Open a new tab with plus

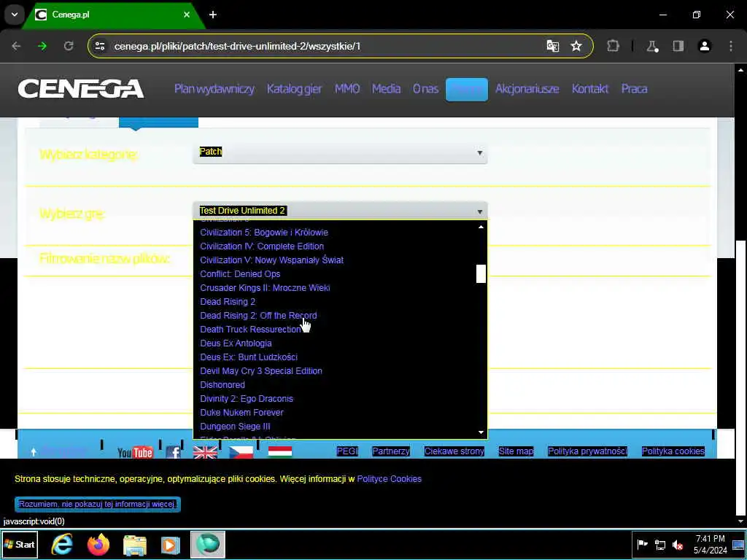pyautogui.click(x=213, y=15)
